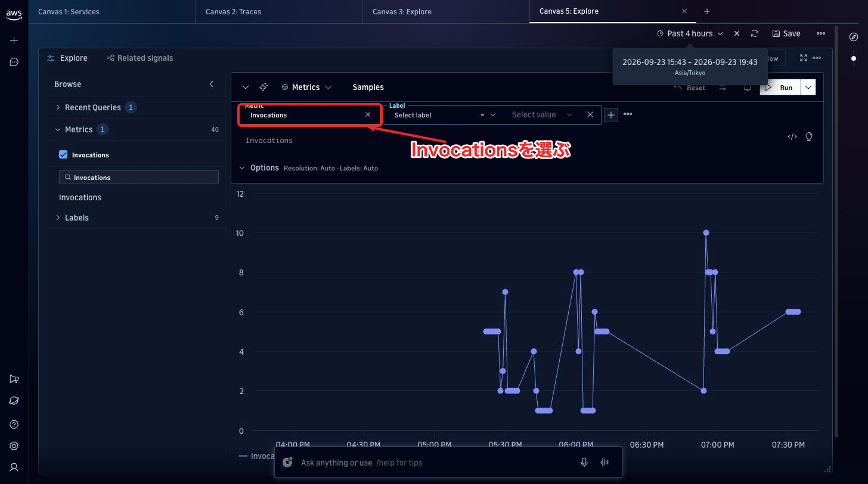Open the settings gear icon
Image resolution: width=868 pixels, height=484 pixels.
click(x=14, y=446)
